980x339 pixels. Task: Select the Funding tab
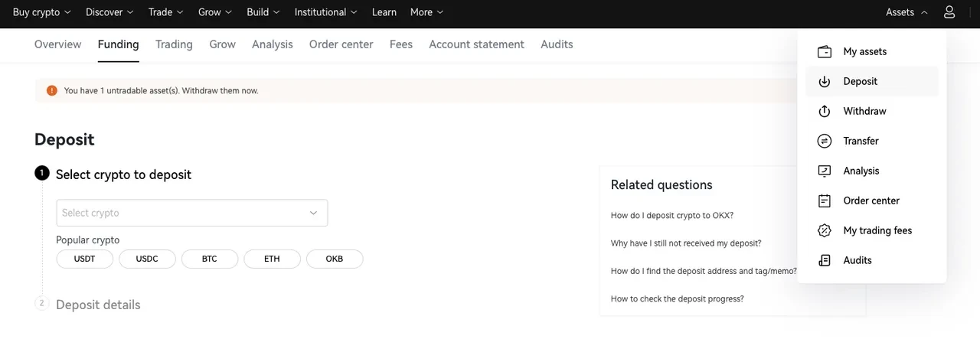119,44
